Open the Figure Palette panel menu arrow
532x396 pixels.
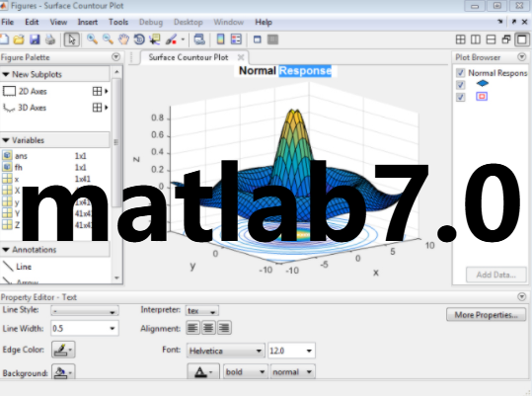[116, 57]
